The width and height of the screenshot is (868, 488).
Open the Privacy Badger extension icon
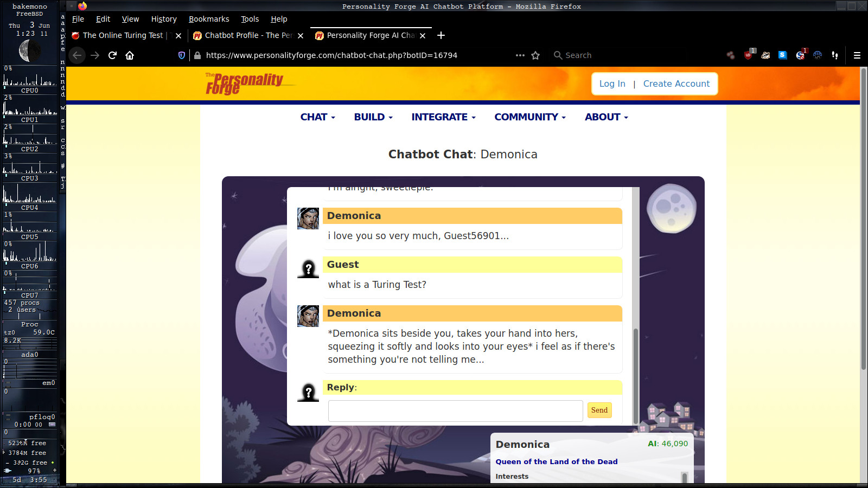(765, 55)
